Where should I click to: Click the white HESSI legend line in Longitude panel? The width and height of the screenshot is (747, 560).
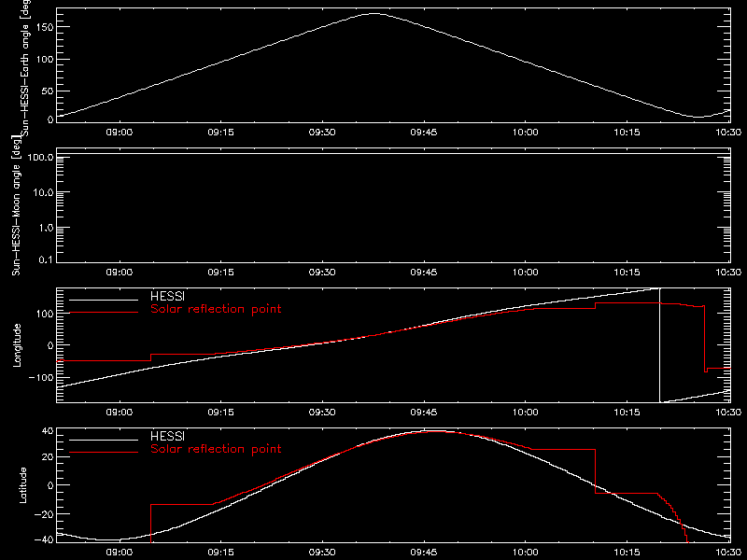click(x=104, y=300)
